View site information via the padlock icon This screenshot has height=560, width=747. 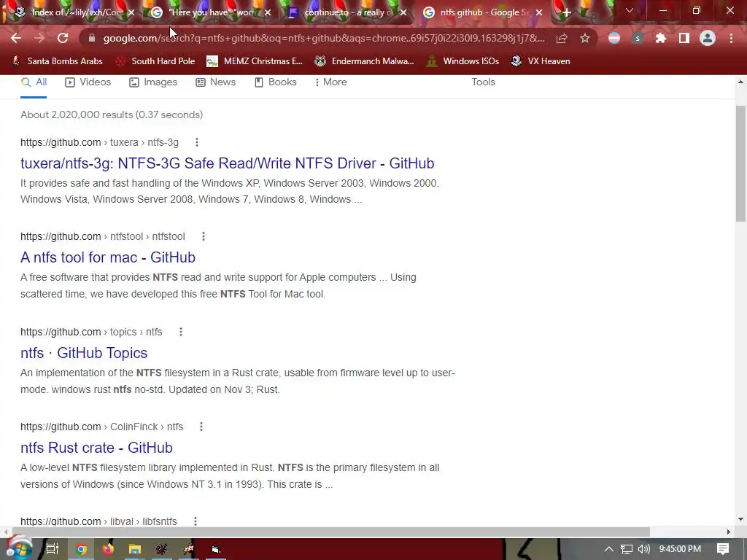[92, 38]
